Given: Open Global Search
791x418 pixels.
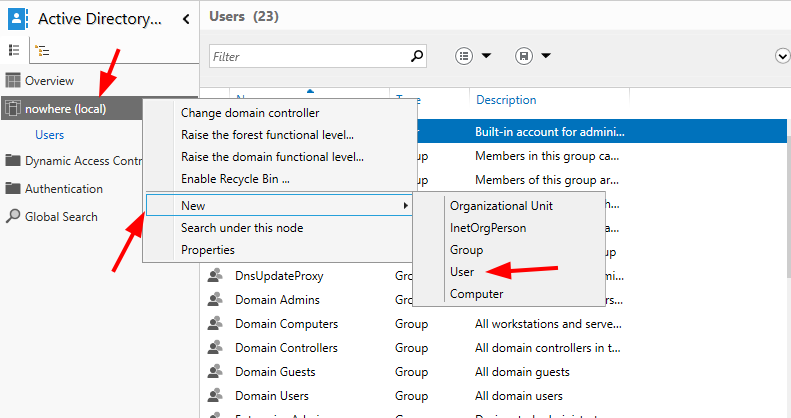Looking at the screenshot, I should point(61,217).
